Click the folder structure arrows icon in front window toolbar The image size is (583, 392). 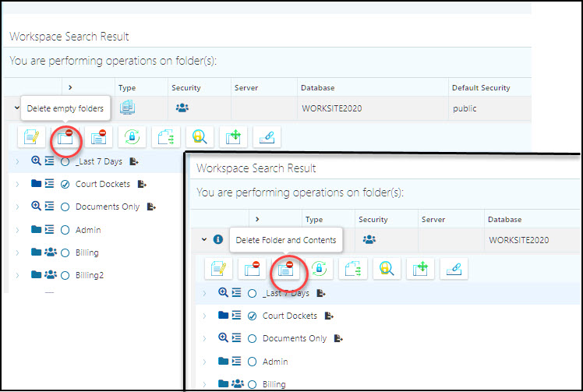click(x=353, y=269)
